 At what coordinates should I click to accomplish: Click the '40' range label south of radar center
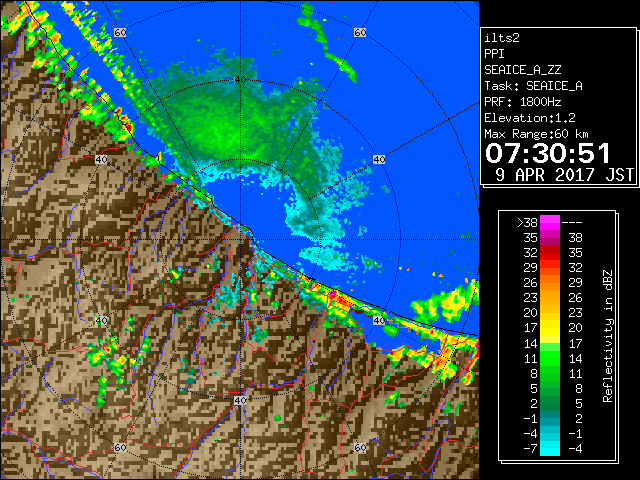[x=240, y=400]
